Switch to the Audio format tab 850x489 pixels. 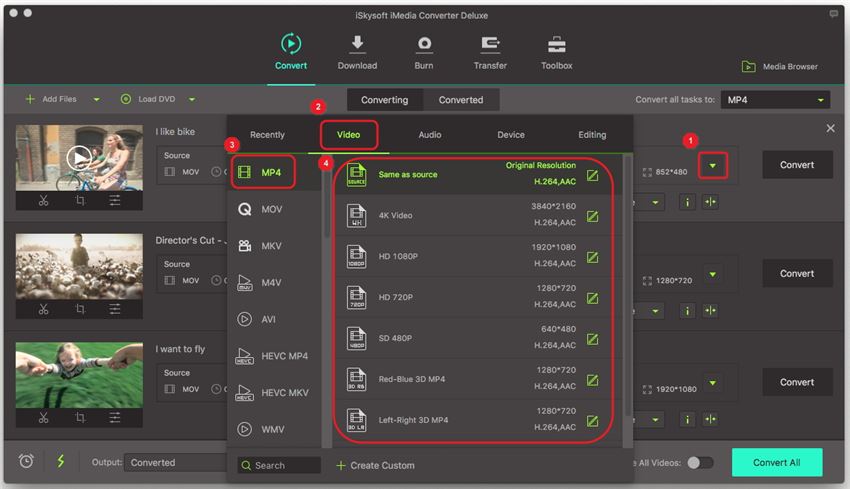point(430,135)
